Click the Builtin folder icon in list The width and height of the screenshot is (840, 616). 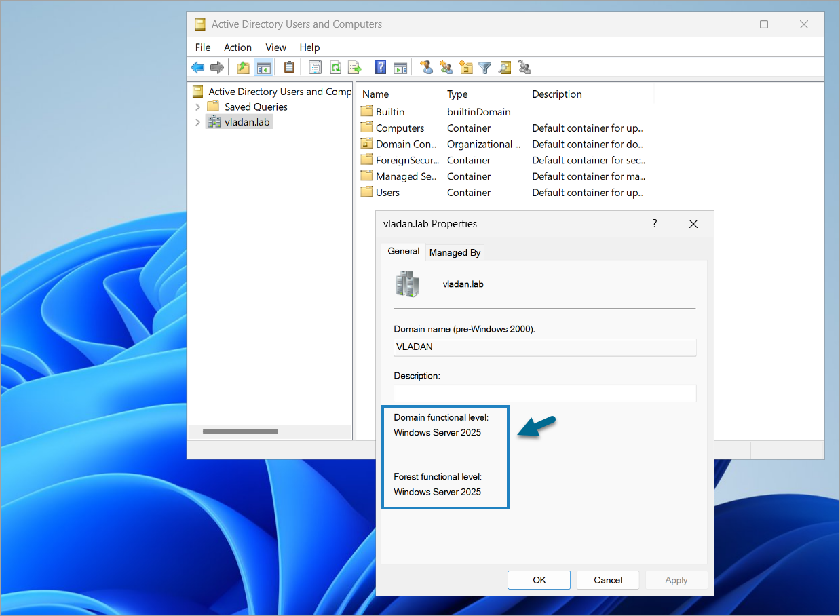coord(366,111)
